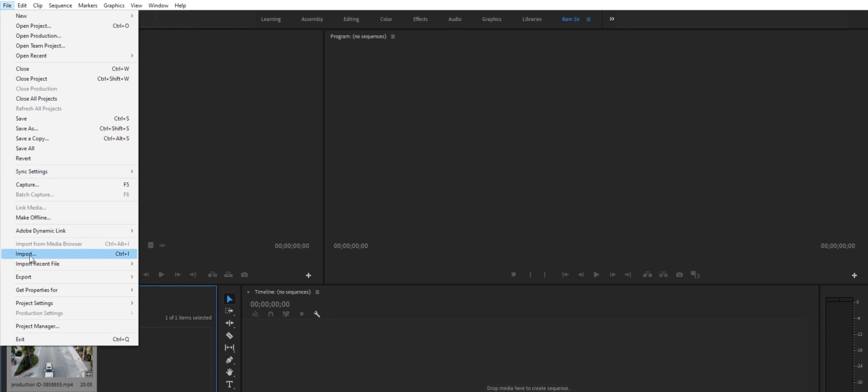Toggle Add Markers button in timeline header
The width and height of the screenshot is (868, 392).
[302, 314]
